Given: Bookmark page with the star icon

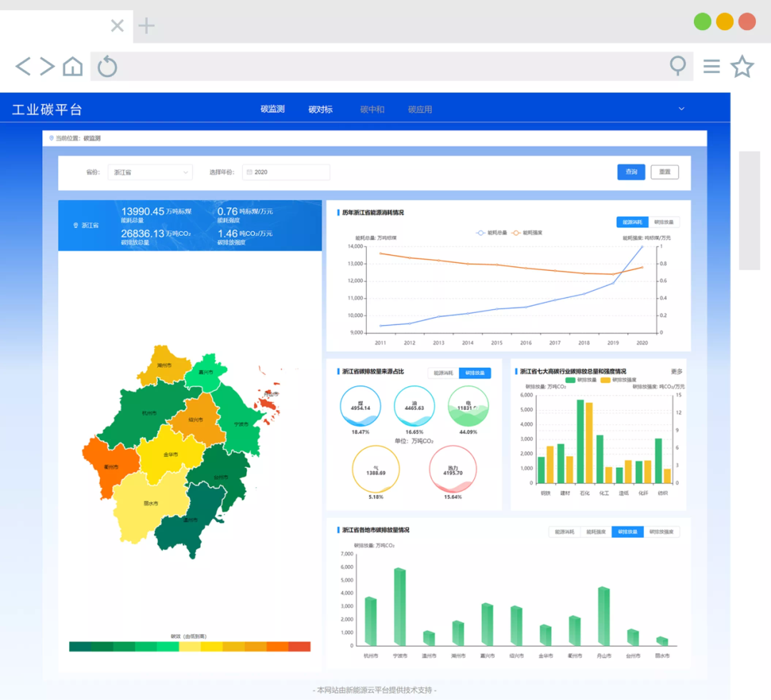Looking at the screenshot, I should click(x=742, y=67).
